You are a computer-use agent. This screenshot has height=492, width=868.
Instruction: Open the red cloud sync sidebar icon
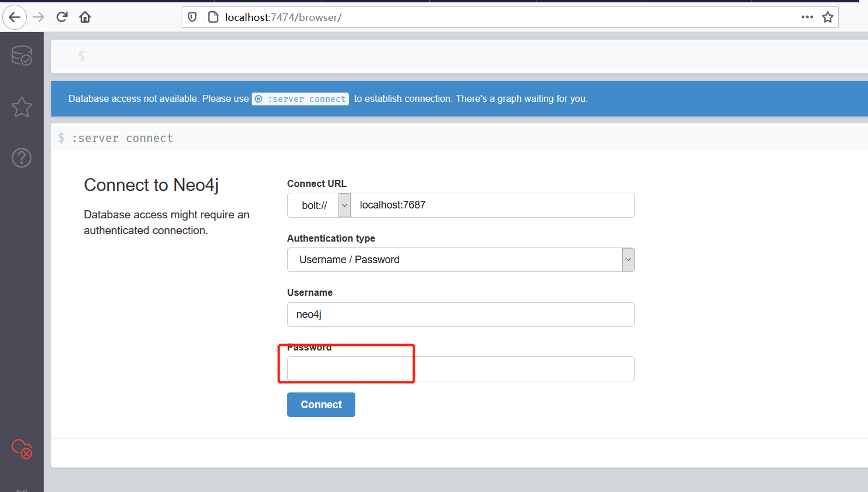coord(22,449)
